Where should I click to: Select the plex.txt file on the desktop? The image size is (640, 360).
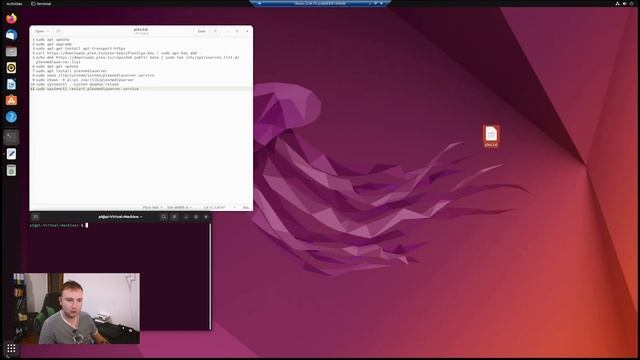pyautogui.click(x=491, y=136)
